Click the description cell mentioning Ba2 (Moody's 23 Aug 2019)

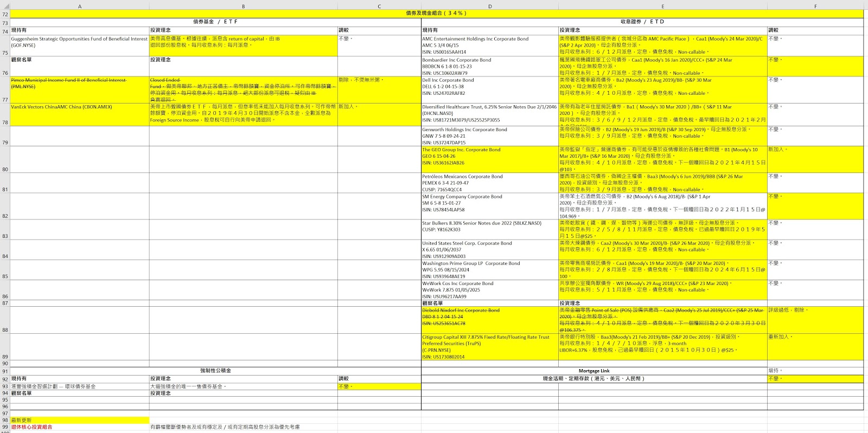pos(662,90)
